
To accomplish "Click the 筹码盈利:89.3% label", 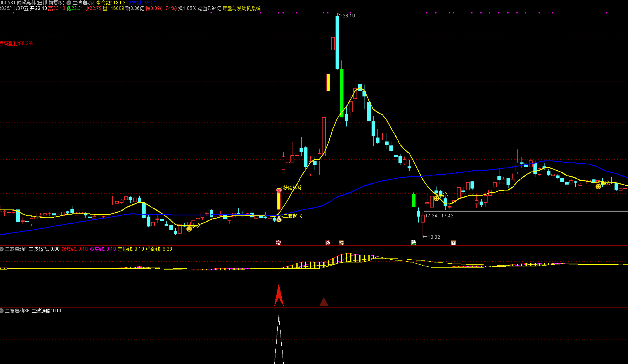I will click(16, 43).
